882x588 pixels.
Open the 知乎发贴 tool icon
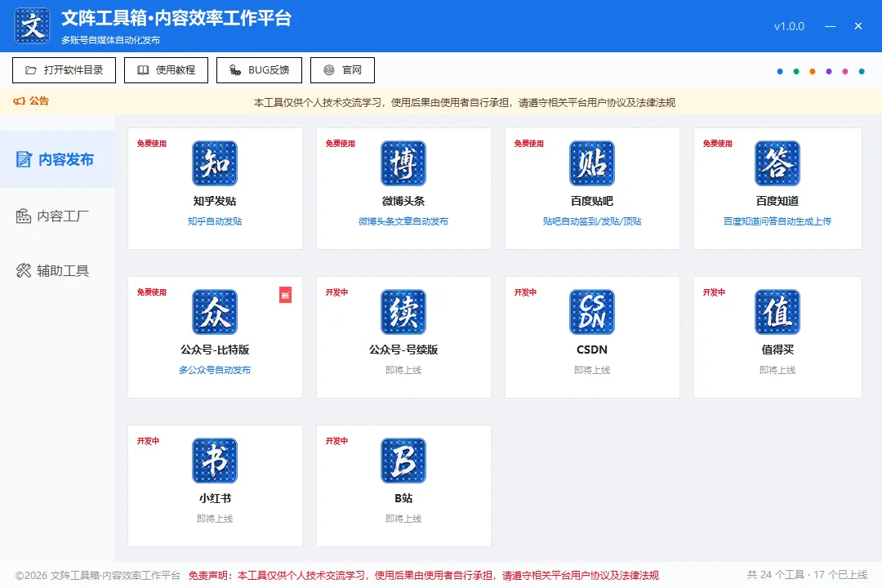pos(215,163)
